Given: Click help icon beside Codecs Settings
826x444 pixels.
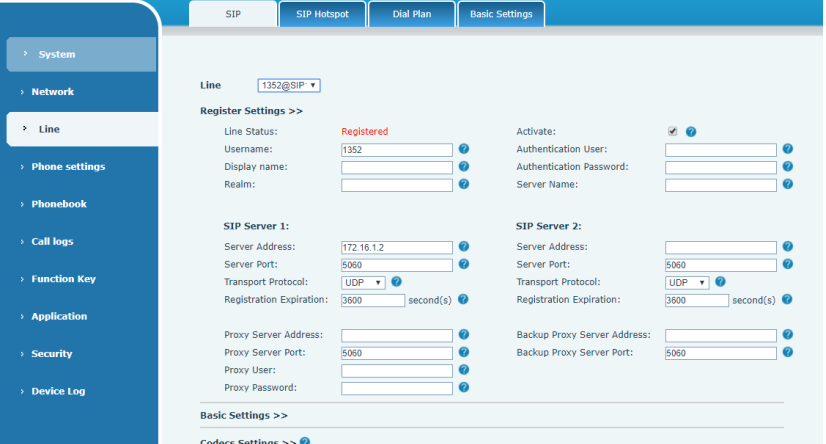Looking at the screenshot, I should [x=304, y=441].
